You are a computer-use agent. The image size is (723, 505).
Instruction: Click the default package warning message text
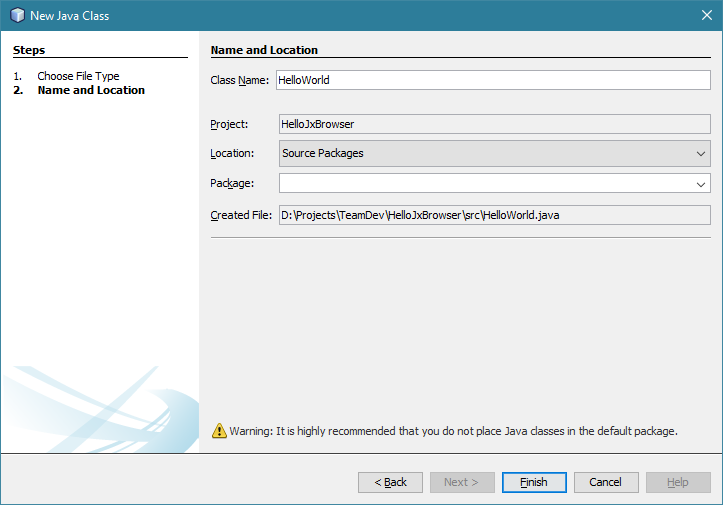pyautogui.click(x=453, y=431)
